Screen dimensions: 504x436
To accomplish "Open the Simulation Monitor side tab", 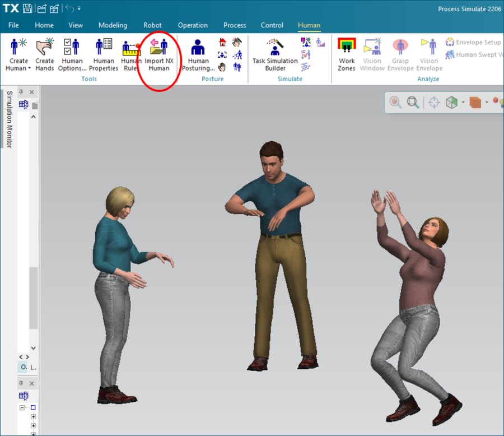I will point(10,119).
